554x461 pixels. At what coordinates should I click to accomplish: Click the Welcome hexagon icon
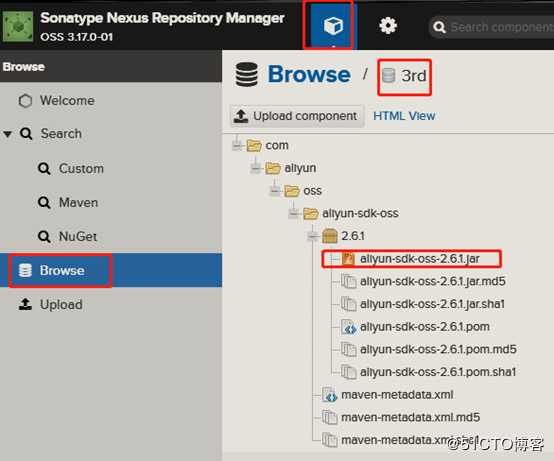pyautogui.click(x=25, y=101)
